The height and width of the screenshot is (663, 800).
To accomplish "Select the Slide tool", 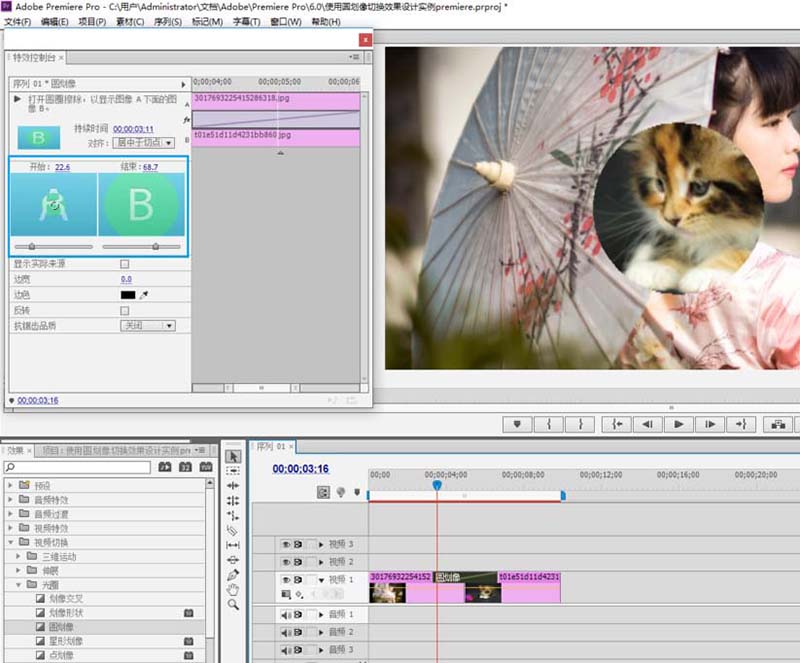I will point(233,560).
